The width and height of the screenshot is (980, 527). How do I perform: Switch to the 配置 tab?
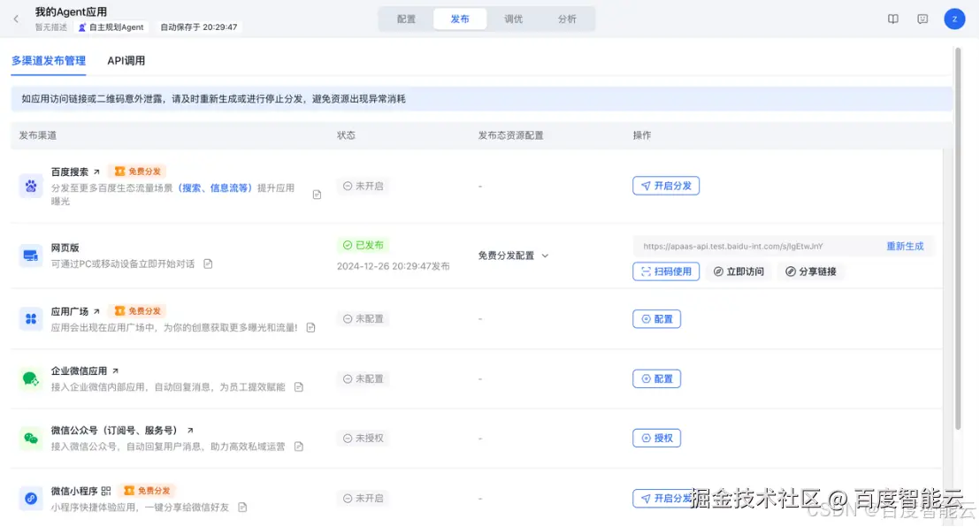click(x=406, y=18)
